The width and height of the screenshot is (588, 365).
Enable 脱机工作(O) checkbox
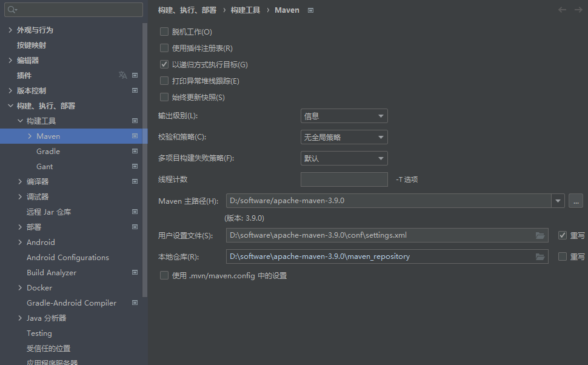click(164, 32)
